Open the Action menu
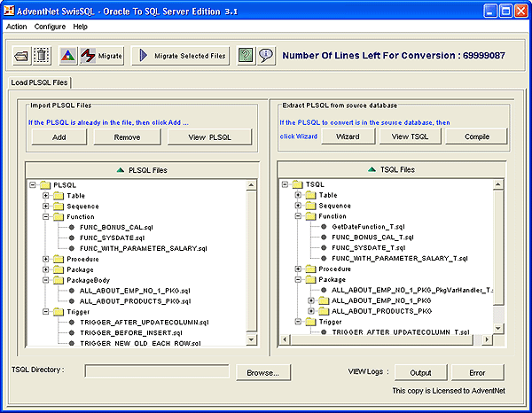 coord(16,27)
